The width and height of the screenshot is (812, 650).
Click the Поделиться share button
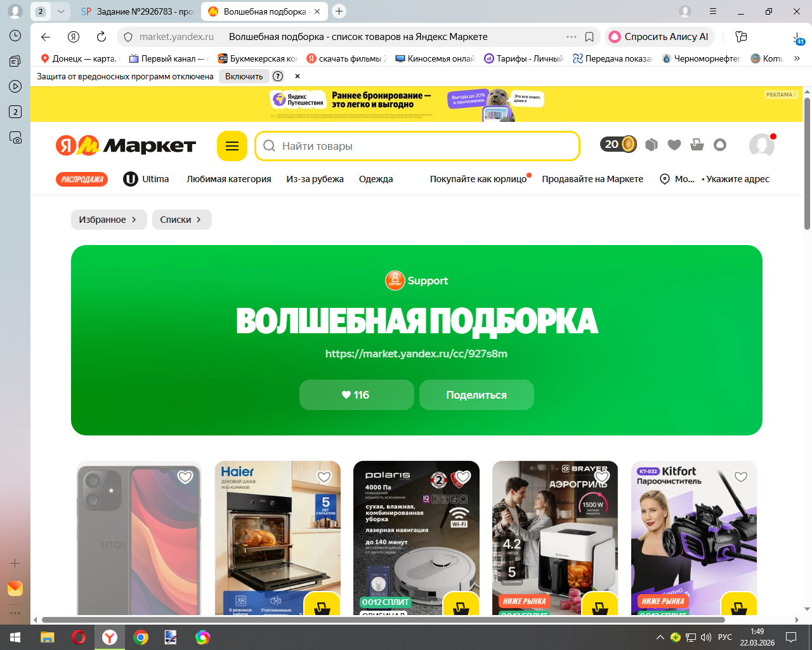click(476, 395)
